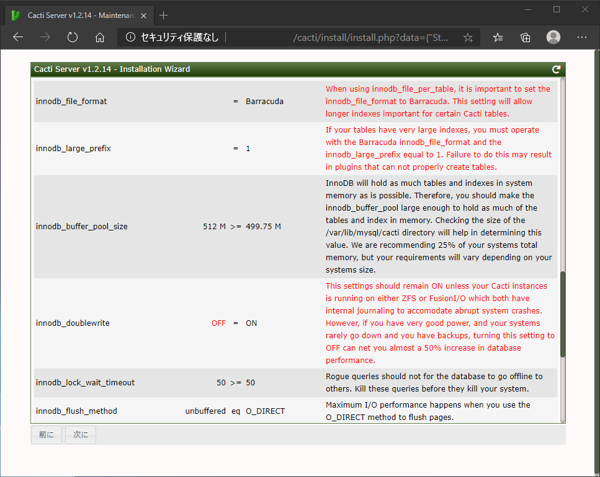Click the innodb_buffer_pool_size description paragraph
The height and width of the screenshot is (477, 600).
439,226
